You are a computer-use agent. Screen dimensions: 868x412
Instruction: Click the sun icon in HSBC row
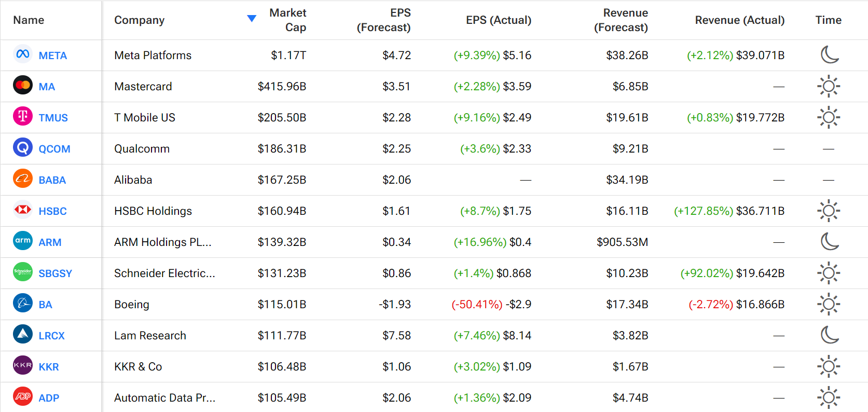(829, 211)
